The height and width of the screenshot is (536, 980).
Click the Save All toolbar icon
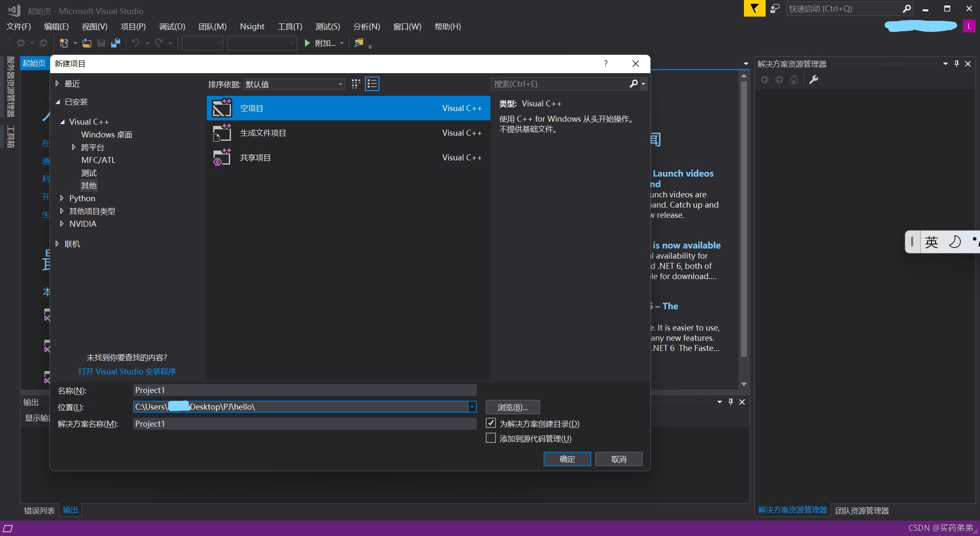[x=116, y=43]
